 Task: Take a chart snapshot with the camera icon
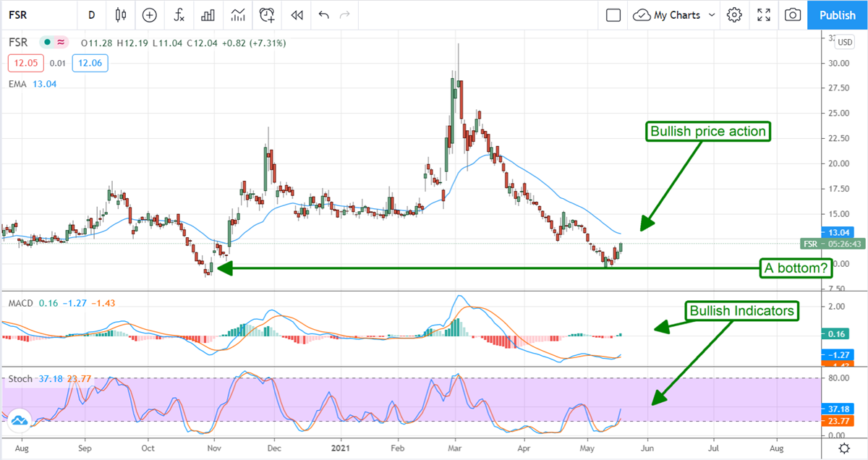click(x=793, y=14)
